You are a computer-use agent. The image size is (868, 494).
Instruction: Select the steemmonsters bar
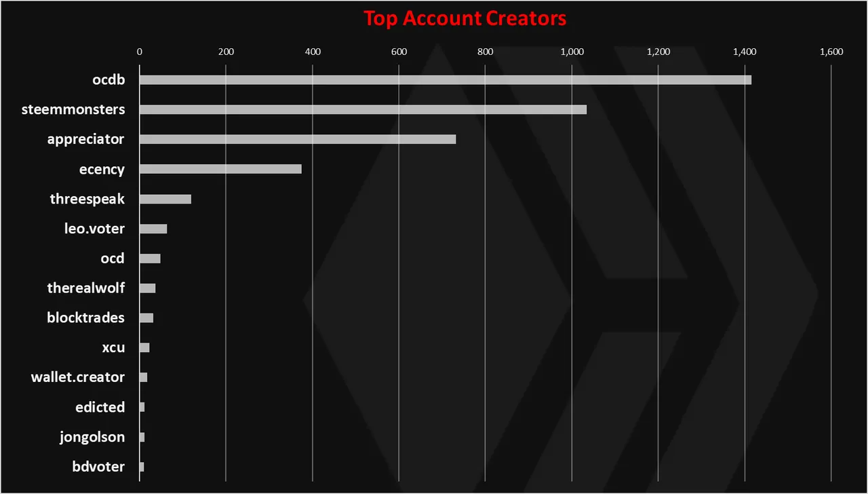click(363, 110)
